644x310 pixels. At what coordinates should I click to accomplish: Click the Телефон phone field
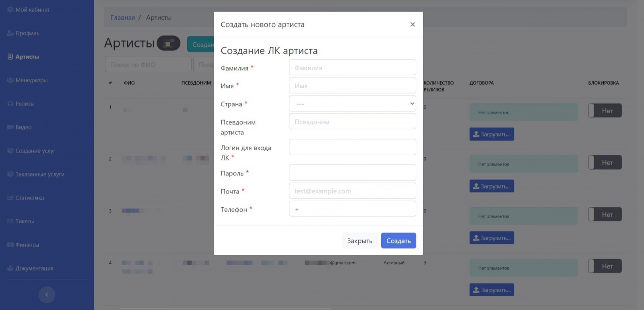tap(353, 209)
